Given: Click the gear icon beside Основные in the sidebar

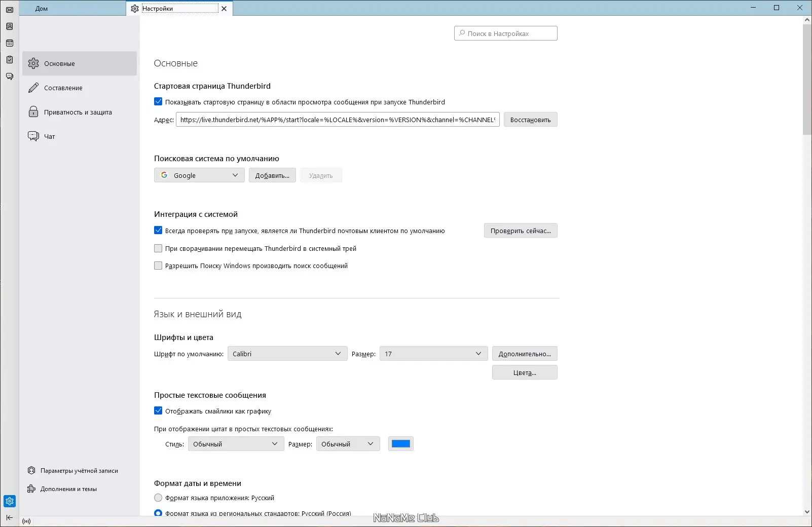Looking at the screenshot, I should (33, 63).
